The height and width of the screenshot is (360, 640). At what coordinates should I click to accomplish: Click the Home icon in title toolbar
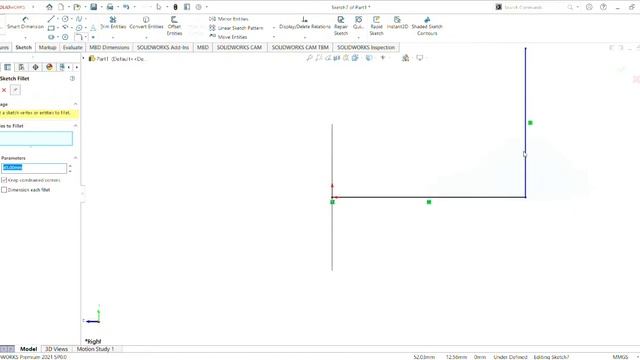pyautogui.click(x=49, y=7)
